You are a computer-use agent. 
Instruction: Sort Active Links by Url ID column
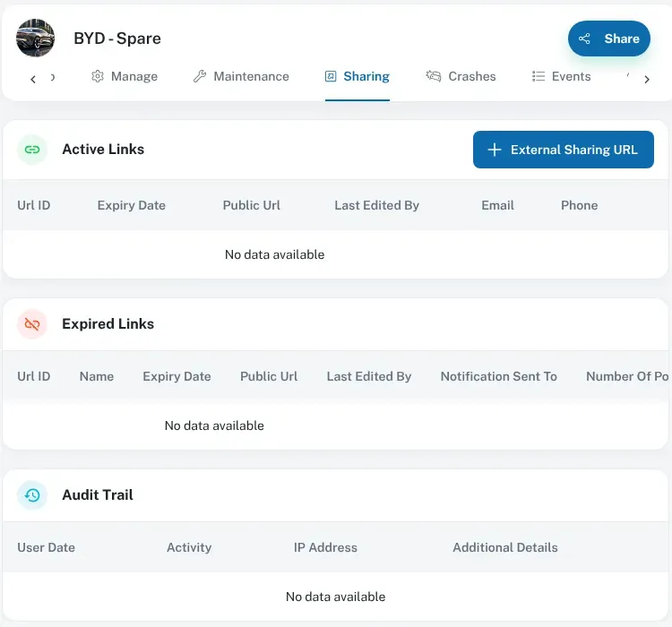pyautogui.click(x=34, y=205)
